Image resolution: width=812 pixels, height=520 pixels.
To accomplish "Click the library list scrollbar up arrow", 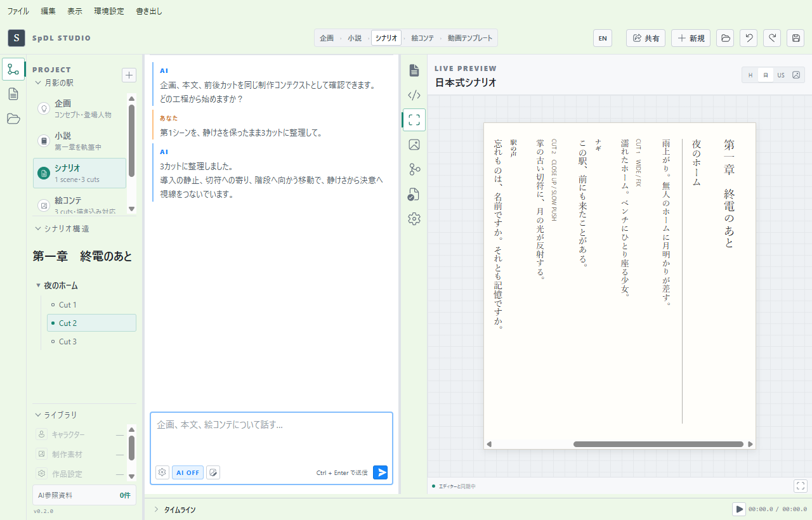I will coord(132,429).
